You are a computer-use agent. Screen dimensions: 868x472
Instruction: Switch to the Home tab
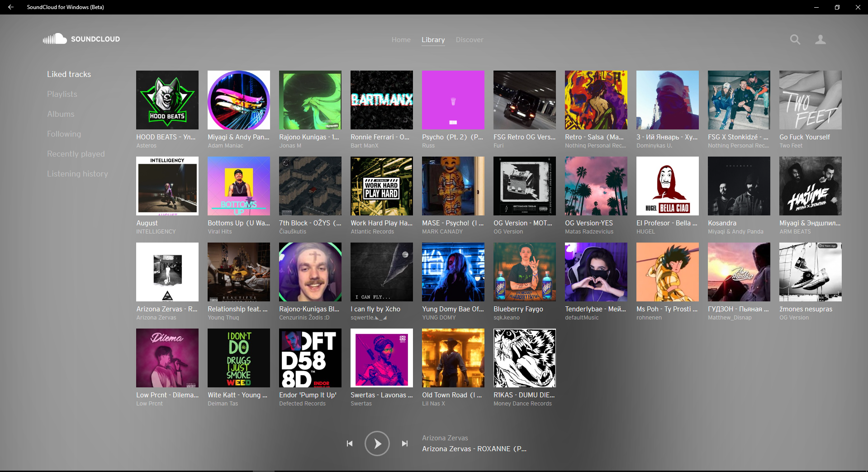pos(401,40)
